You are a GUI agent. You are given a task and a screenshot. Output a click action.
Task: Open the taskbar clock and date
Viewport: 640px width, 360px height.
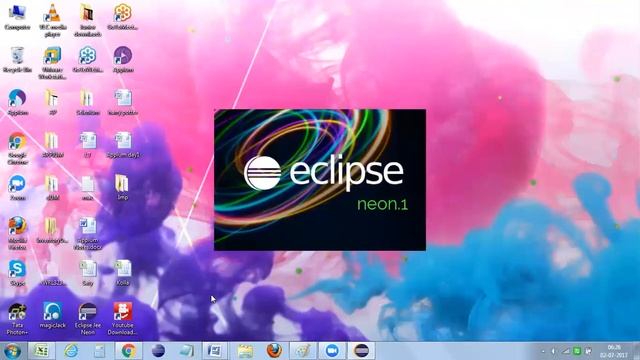point(614,351)
